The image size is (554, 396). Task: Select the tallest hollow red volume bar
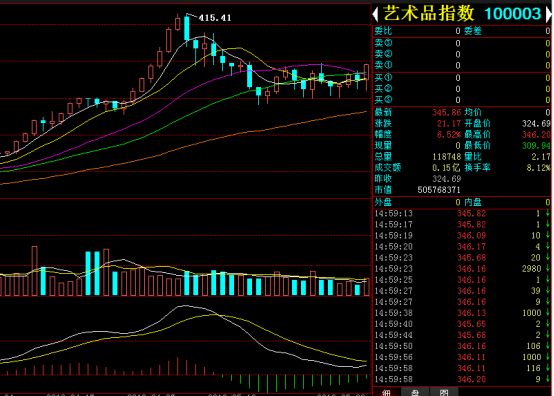point(35,271)
